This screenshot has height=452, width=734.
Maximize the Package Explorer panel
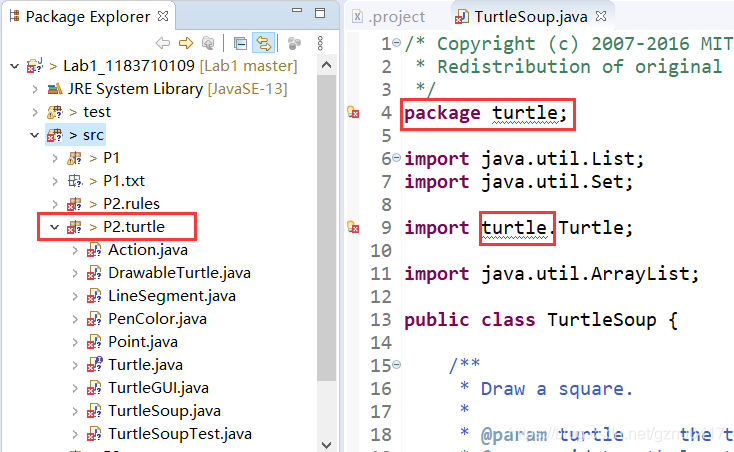click(x=320, y=13)
